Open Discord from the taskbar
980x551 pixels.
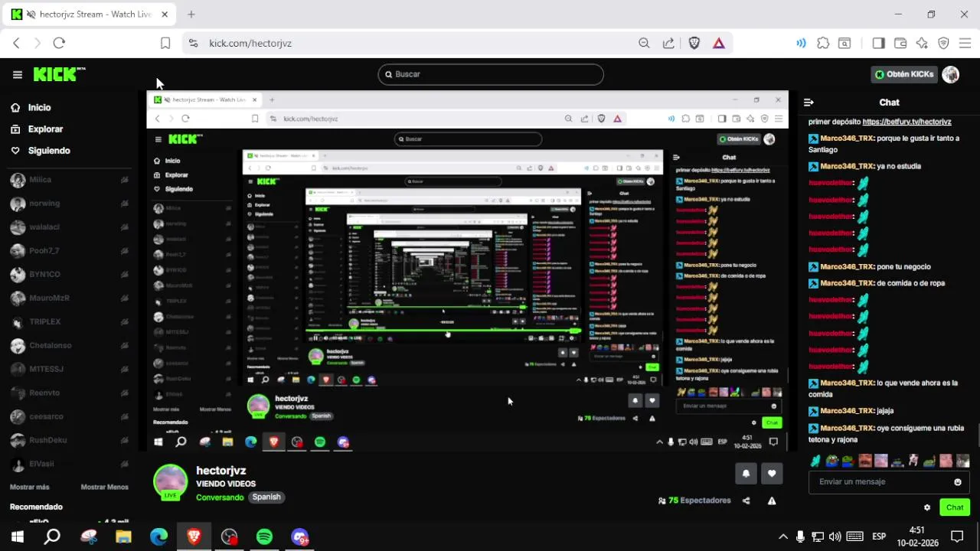coord(299,536)
